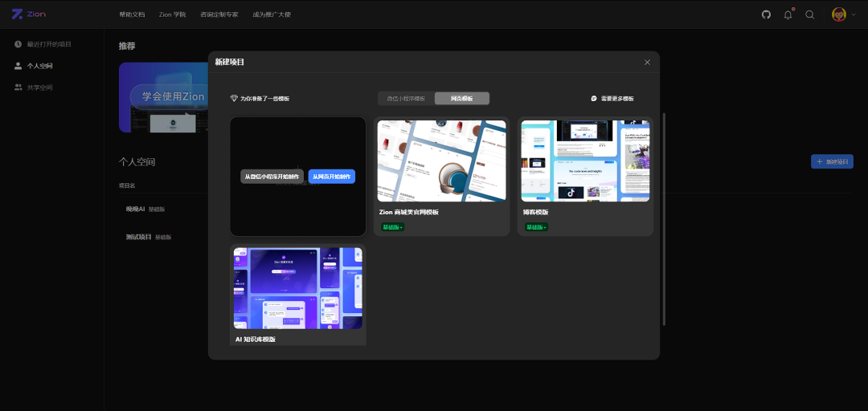The width and height of the screenshot is (868, 411).
Task: Select the 网页模板 tab
Action: [x=461, y=99]
